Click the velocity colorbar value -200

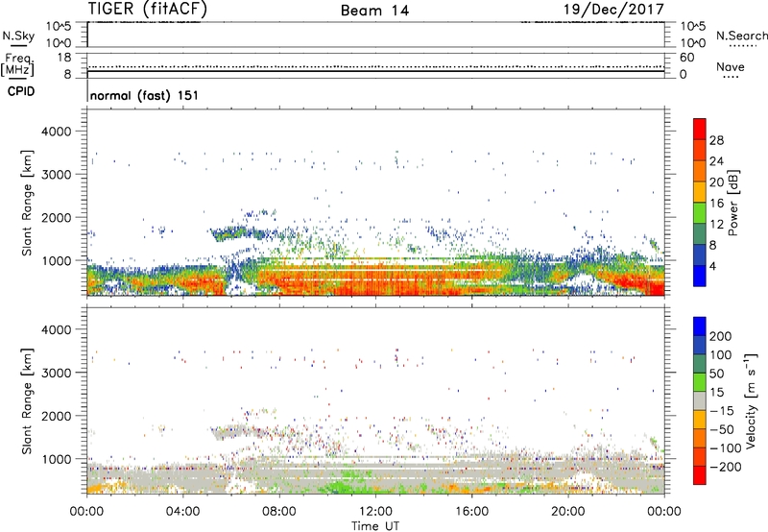coord(726,467)
